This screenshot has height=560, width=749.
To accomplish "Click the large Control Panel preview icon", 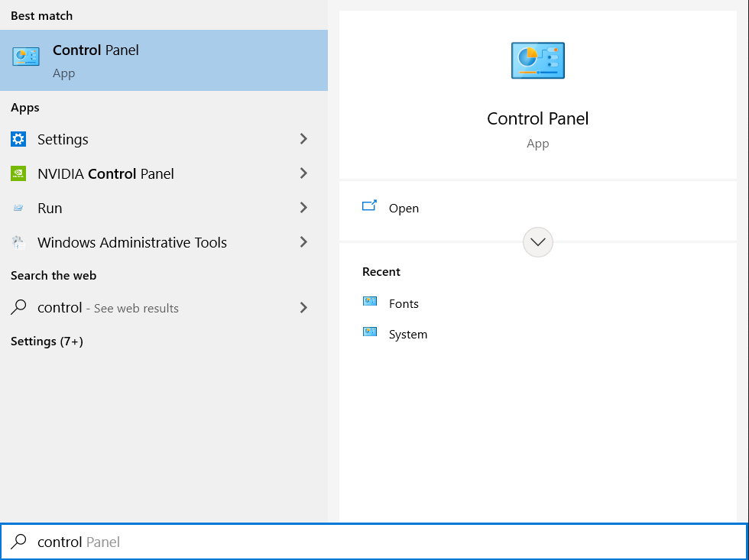I will [x=538, y=60].
